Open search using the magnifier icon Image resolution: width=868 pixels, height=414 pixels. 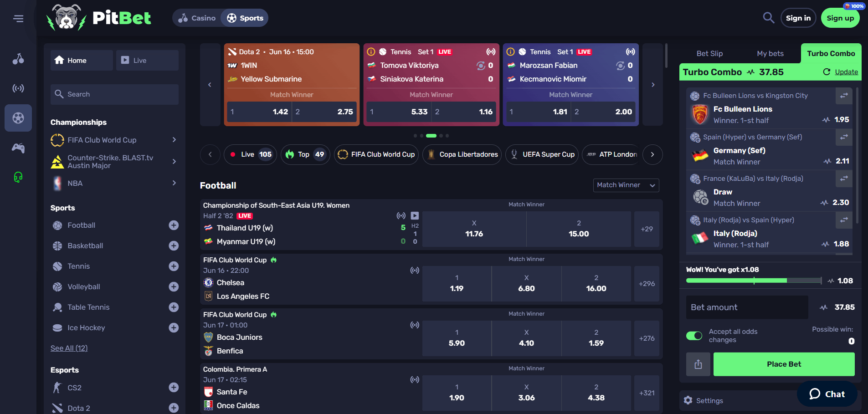pyautogui.click(x=769, y=18)
